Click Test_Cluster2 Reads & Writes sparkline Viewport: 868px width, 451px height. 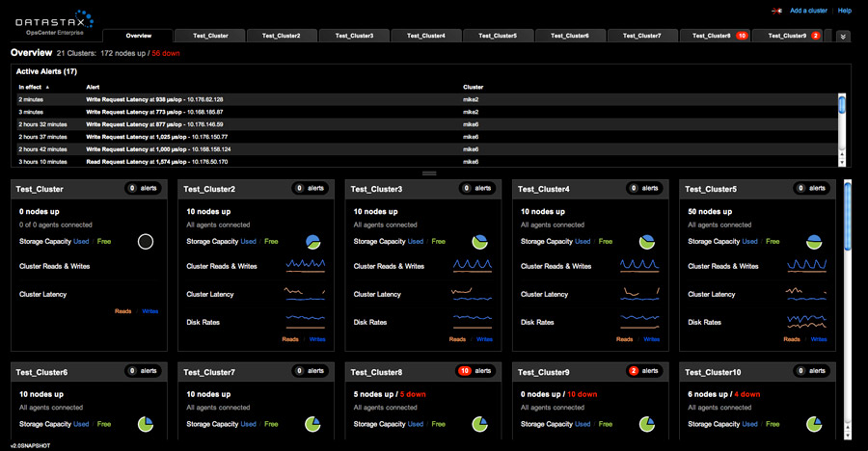pos(306,266)
